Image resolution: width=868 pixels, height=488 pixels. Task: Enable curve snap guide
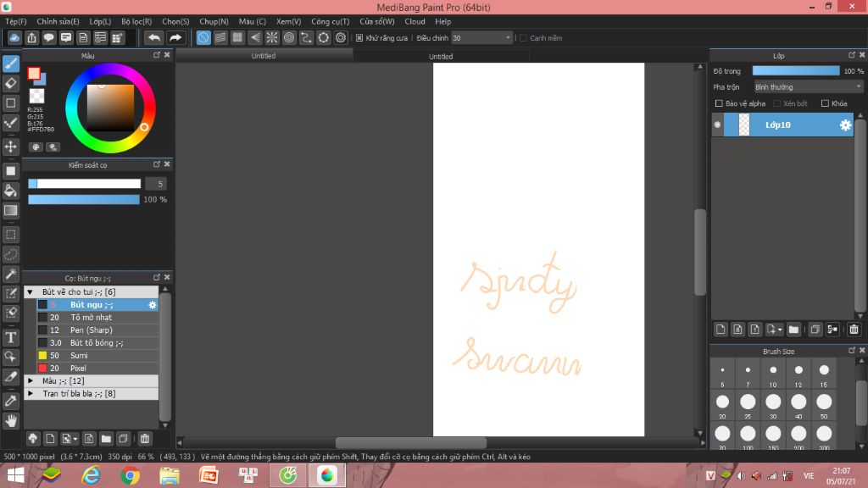coord(306,37)
